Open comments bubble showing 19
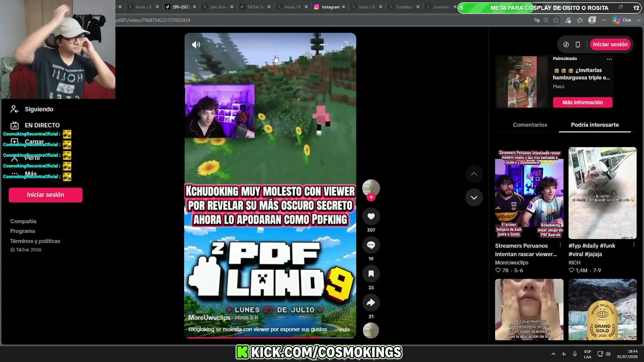644x362 pixels. click(x=371, y=245)
